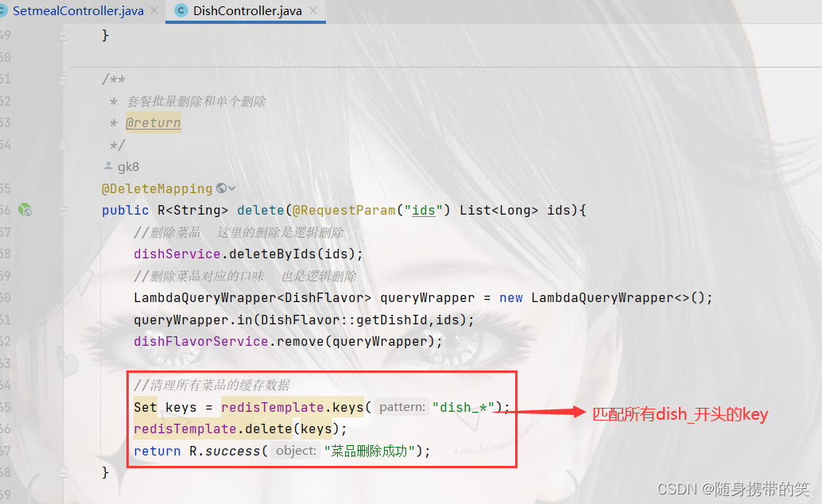Click the "dish_*" string literal
822x504 pixels.
point(463,408)
